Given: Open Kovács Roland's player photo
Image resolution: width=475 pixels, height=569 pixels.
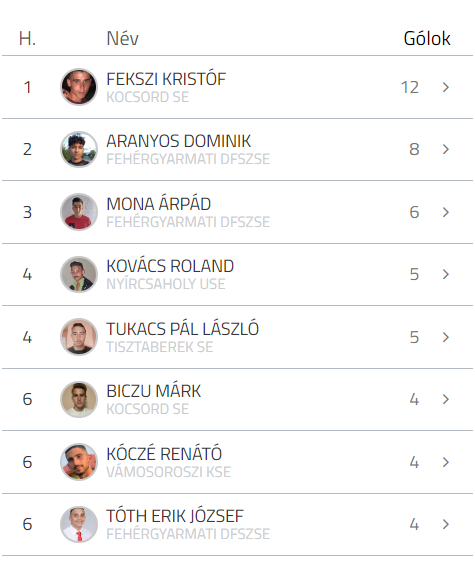Looking at the screenshot, I should [x=79, y=274].
